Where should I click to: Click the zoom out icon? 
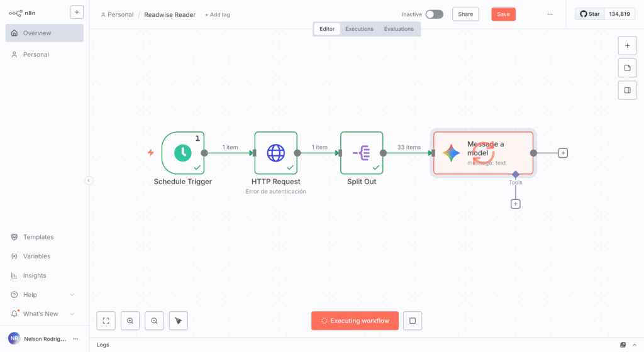[155, 321]
